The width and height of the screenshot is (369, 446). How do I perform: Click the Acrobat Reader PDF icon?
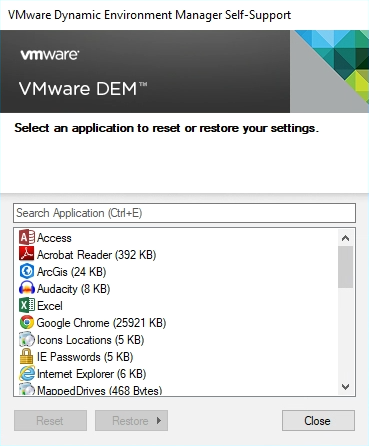(x=27, y=254)
